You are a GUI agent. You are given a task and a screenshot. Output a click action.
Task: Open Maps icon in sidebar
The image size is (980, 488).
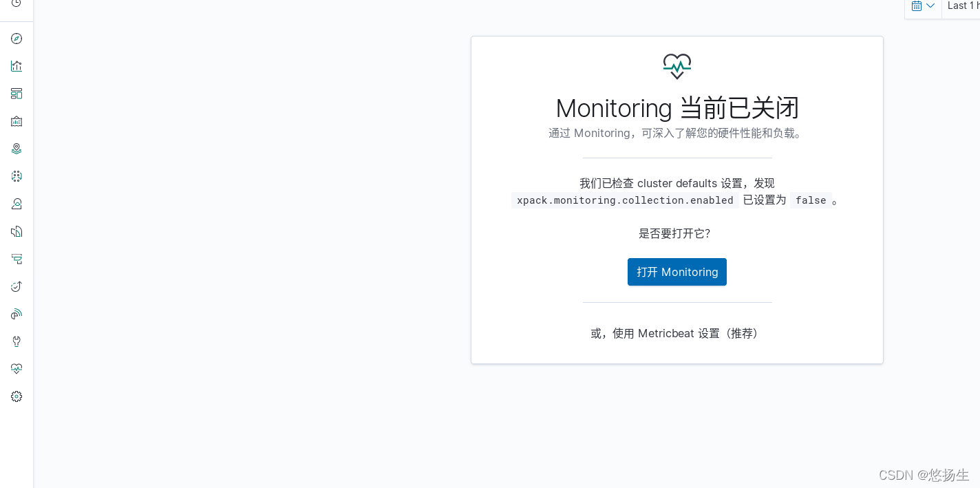point(17,149)
